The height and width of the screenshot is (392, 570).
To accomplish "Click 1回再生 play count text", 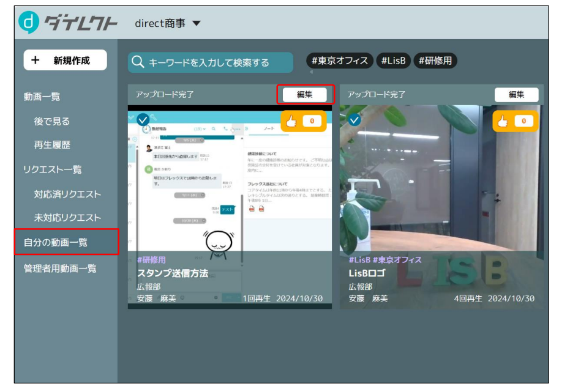I will (257, 298).
